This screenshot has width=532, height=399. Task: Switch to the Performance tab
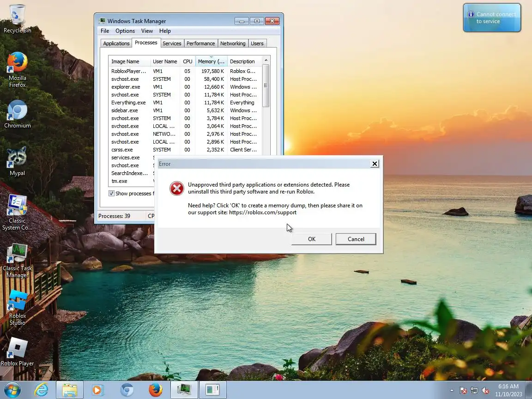coord(200,43)
